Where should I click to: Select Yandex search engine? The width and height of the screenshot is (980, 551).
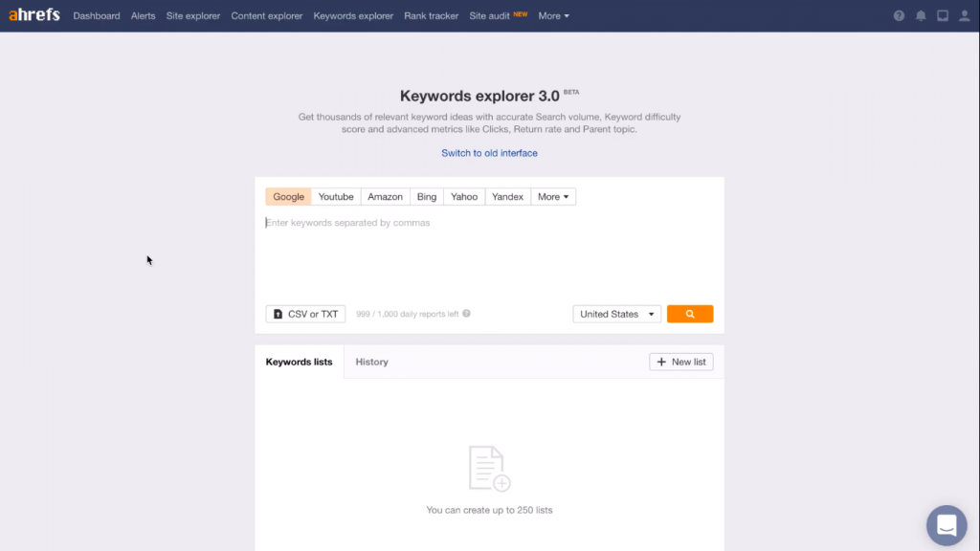pos(507,196)
